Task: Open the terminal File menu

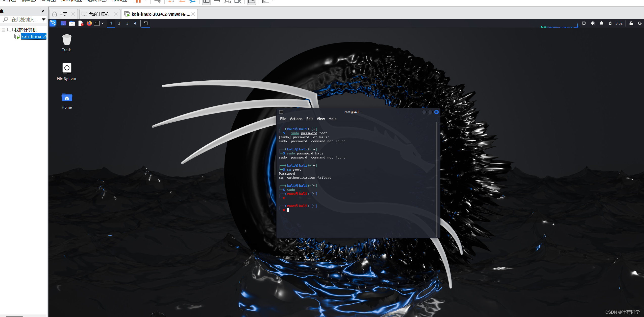Action: coord(283,119)
